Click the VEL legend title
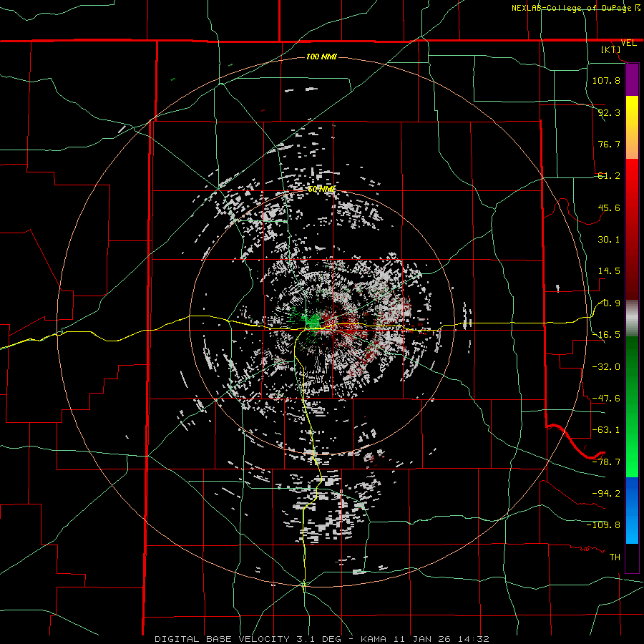 point(629,43)
